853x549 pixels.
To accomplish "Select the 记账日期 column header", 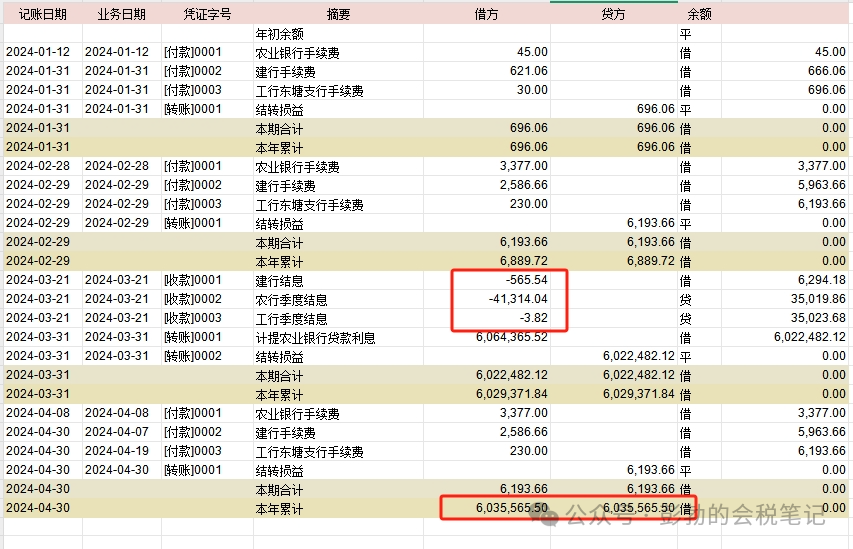I will pyautogui.click(x=42, y=14).
